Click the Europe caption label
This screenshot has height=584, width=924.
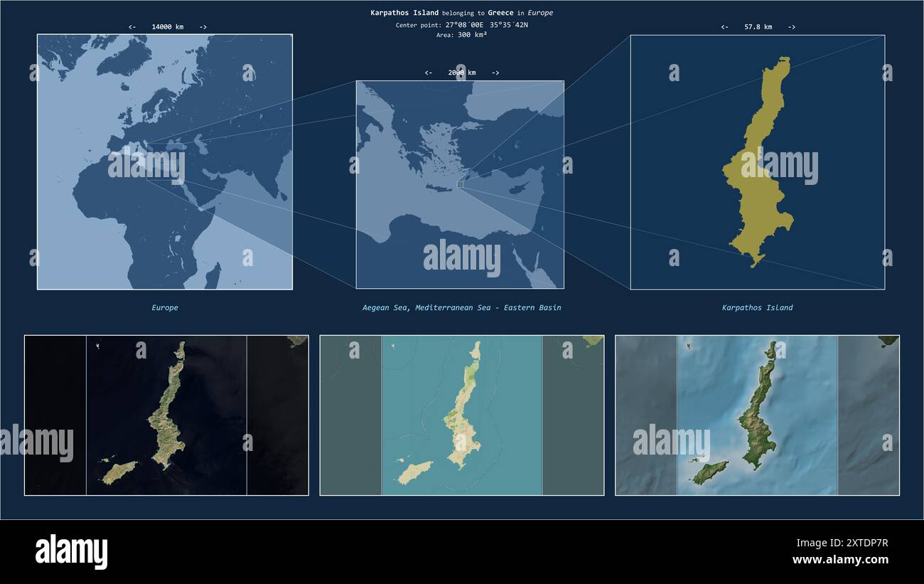(x=165, y=308)
